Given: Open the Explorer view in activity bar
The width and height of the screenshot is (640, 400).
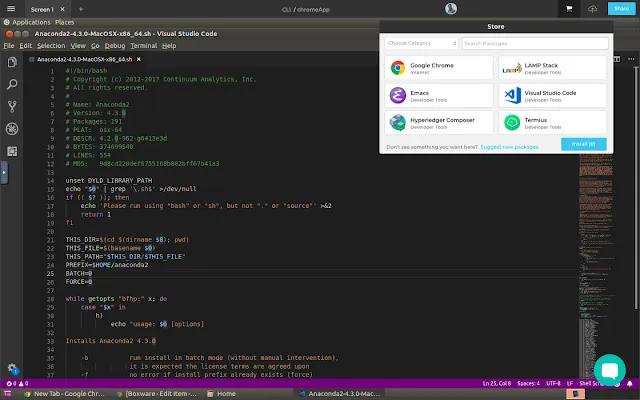Looking at the screenshot, I should point(12,61).
